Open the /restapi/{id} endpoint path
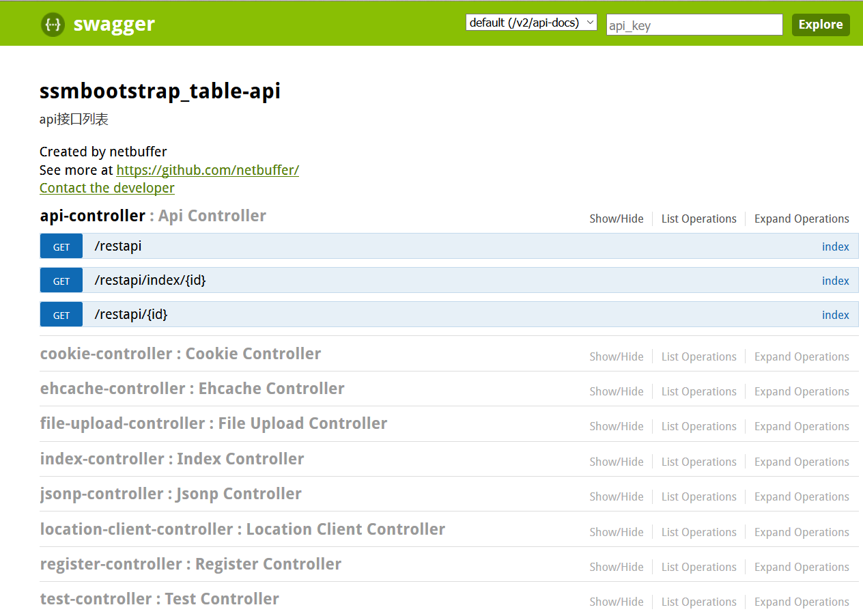Viewport: 863px width, 616px height. click(131, 314)
